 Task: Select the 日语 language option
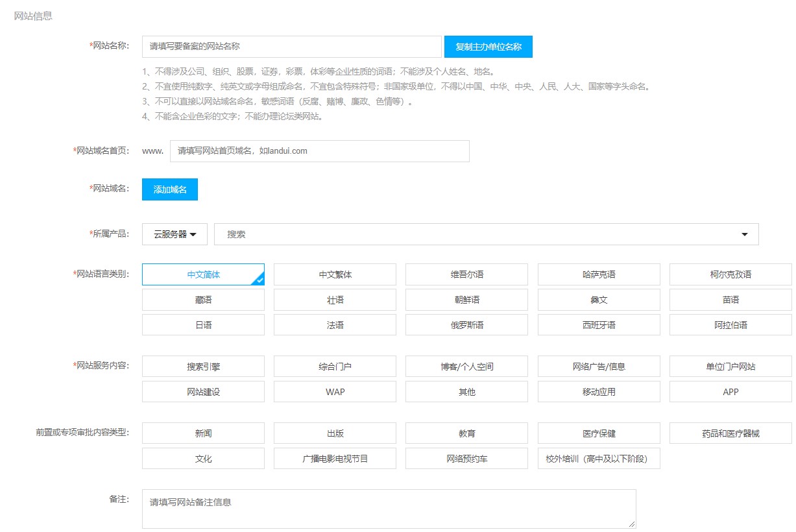(203, 324)
